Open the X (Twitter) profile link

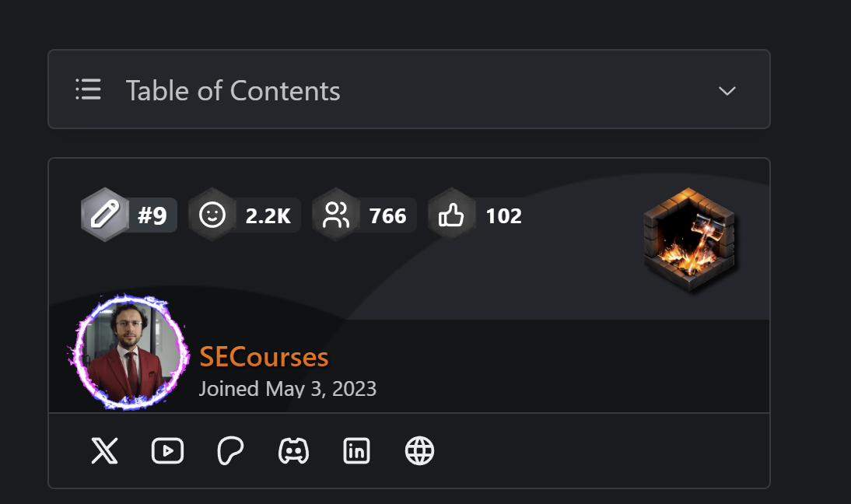[x=104, y=451]
